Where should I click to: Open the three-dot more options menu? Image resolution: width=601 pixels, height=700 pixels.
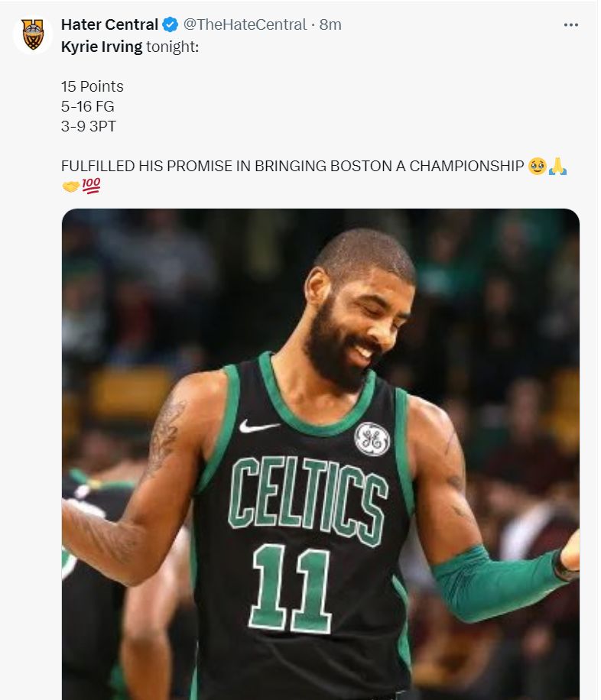point(570,25)
